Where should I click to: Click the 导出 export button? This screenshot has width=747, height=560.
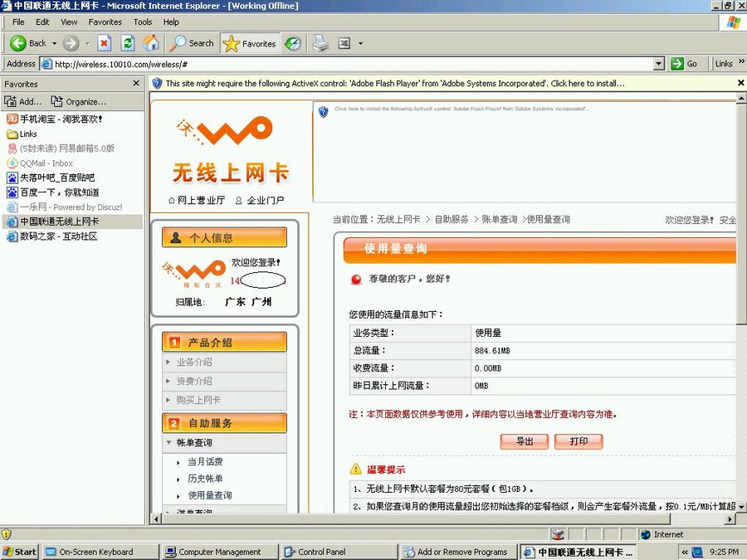524,441
